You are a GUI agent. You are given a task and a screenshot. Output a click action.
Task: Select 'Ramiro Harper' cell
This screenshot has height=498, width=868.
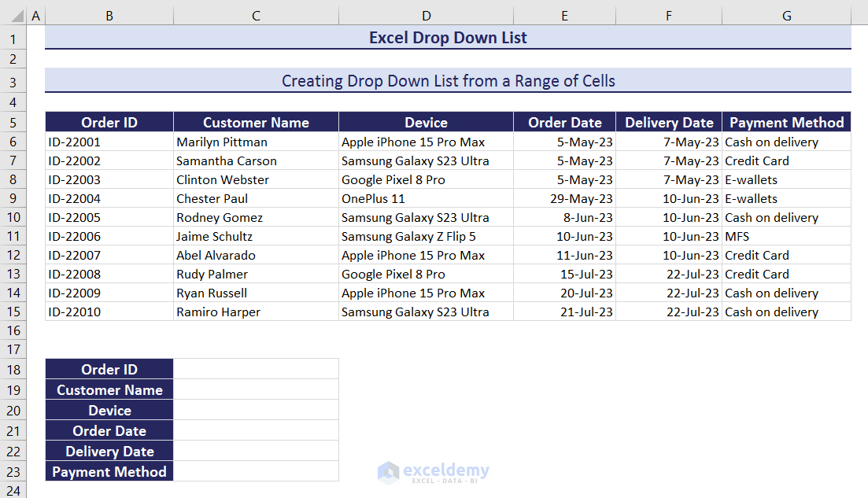click(256, 312)
